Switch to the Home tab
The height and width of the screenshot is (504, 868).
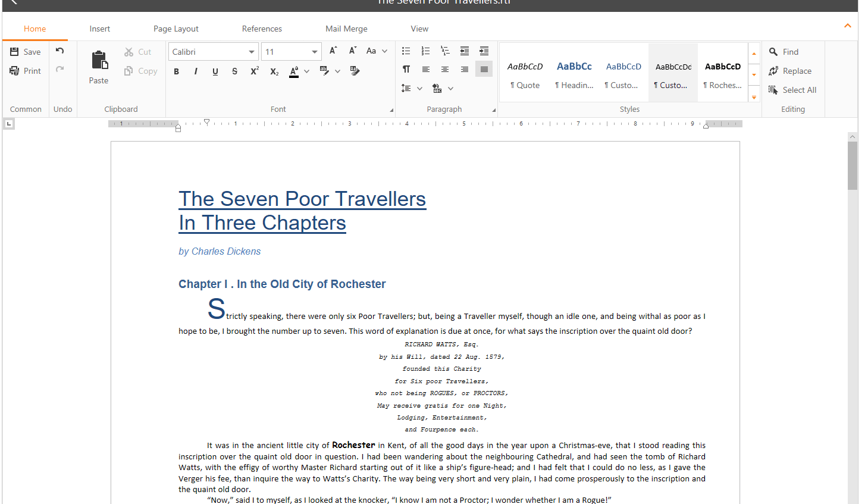click(35, 29)
